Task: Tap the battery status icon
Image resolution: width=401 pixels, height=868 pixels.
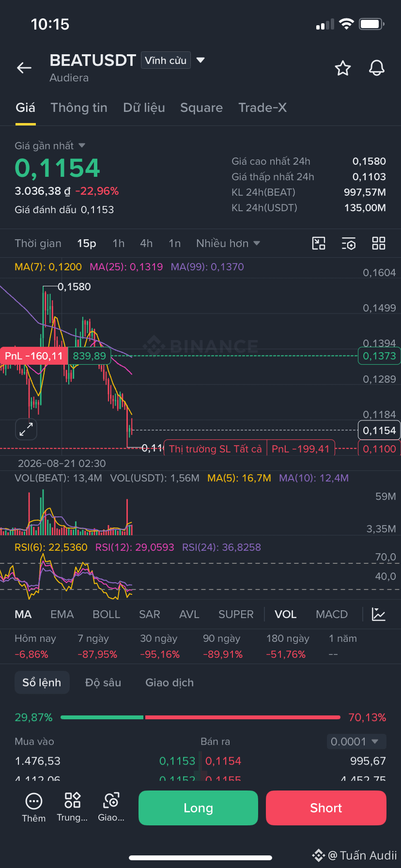Action: click(x=372, y=24)
